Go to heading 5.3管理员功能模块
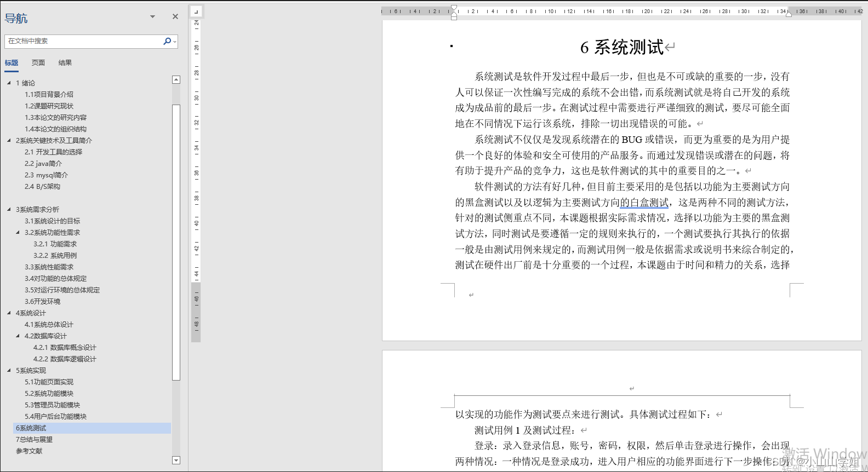 point(52,405)
